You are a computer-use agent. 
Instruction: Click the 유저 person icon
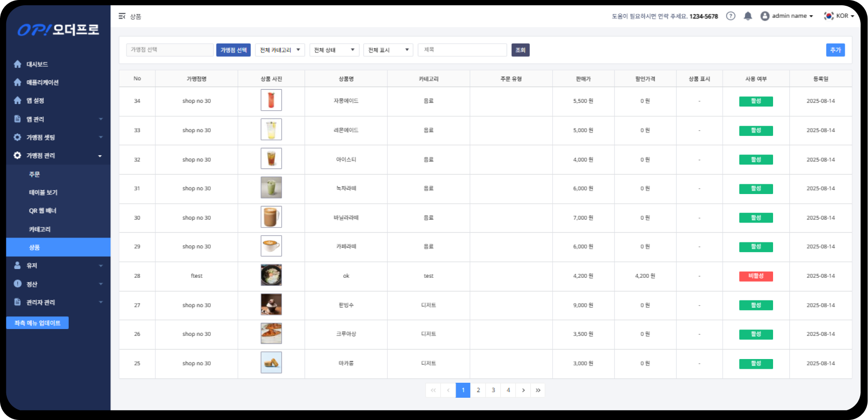coord(17,265)
